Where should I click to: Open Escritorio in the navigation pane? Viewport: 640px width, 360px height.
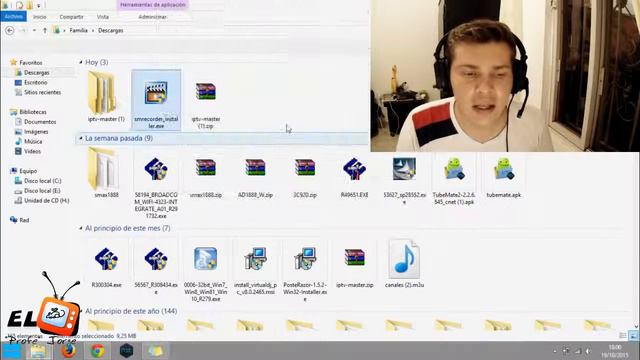pos(36,82)
